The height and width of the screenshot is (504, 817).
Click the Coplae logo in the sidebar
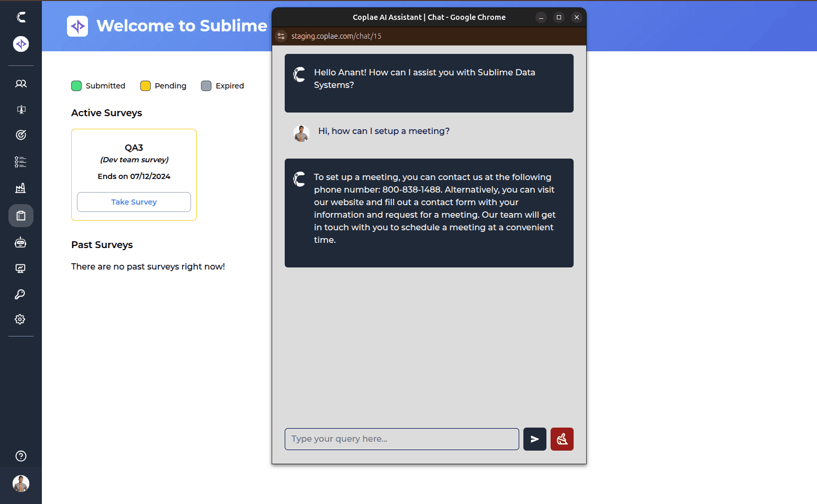21,17
